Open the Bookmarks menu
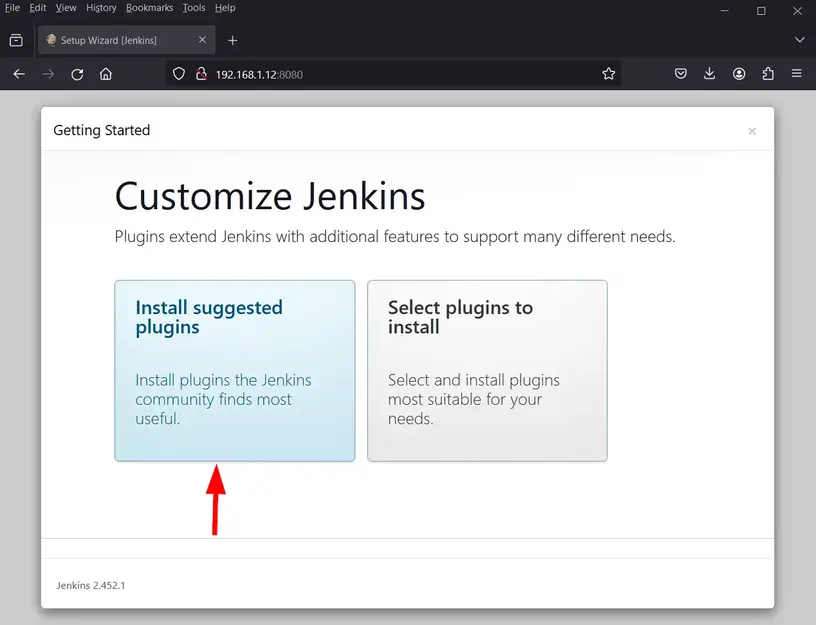Viewport: 816px width, 625px height. point(149,8)
